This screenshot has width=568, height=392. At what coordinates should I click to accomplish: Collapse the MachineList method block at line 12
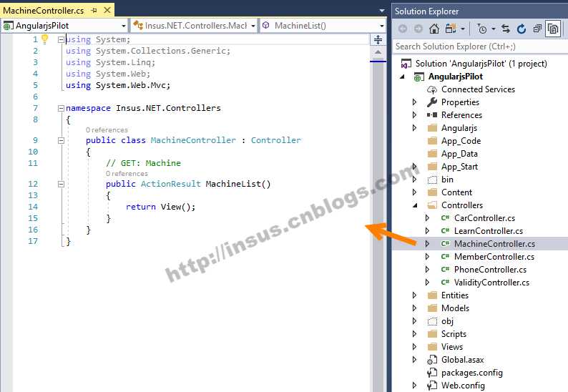(62, 184)
